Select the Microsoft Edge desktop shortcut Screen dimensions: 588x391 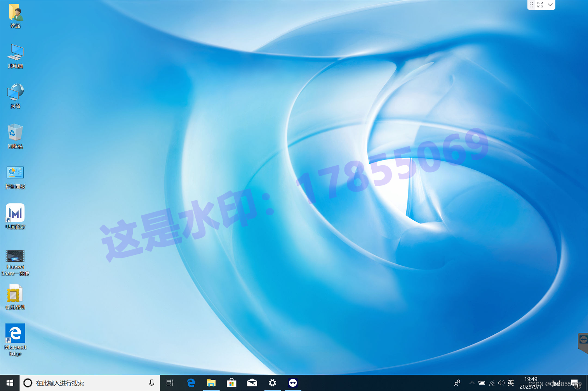(x=15, y=340)
